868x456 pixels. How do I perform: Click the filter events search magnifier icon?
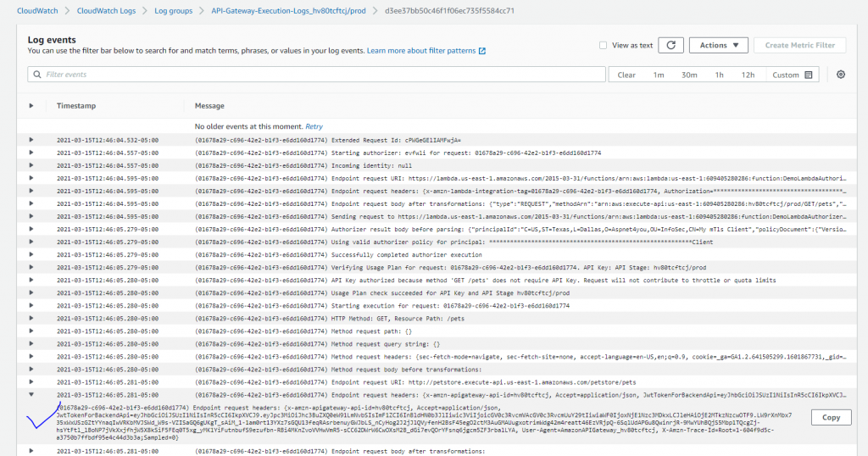[37, 74]
